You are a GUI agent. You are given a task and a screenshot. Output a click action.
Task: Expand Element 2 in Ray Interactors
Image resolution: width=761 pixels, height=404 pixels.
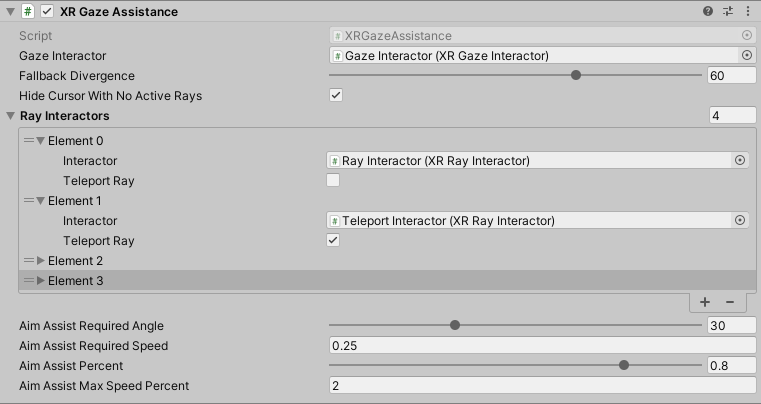click(x=41, y=261)
